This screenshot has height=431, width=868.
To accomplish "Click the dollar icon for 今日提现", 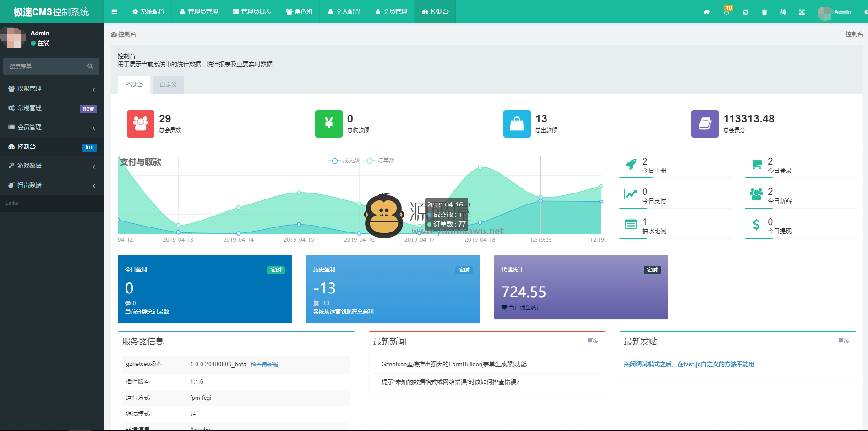I will click(756, 225).
